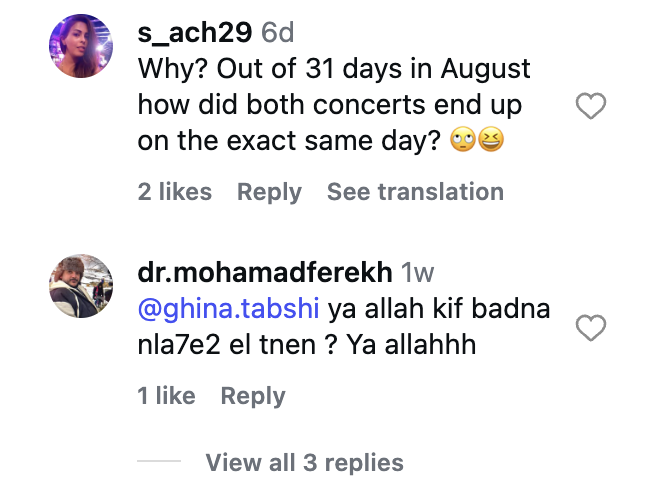The image size is (650, 478).
Task: Like dr.mohamadferekh's comment with the heart
Action: [592, 326]
